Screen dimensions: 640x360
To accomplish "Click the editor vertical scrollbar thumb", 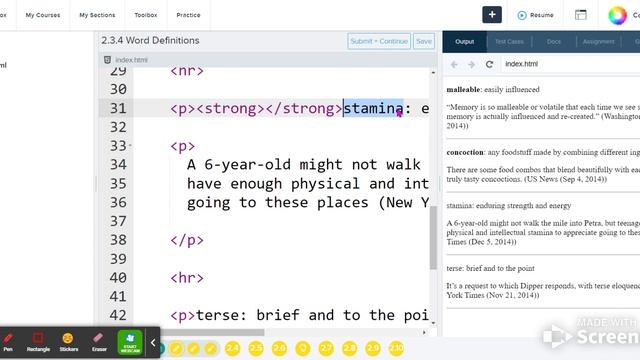I will [433, 238].
